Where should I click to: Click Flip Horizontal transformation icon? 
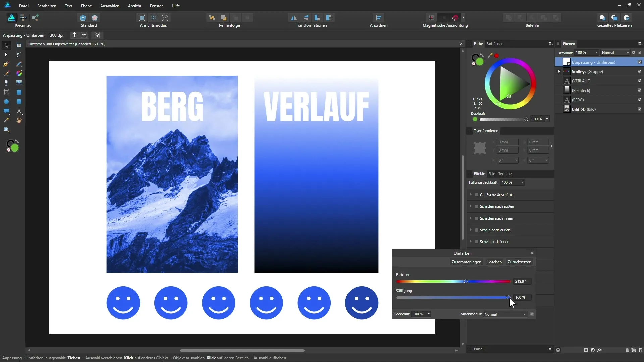tap(294, 18)
